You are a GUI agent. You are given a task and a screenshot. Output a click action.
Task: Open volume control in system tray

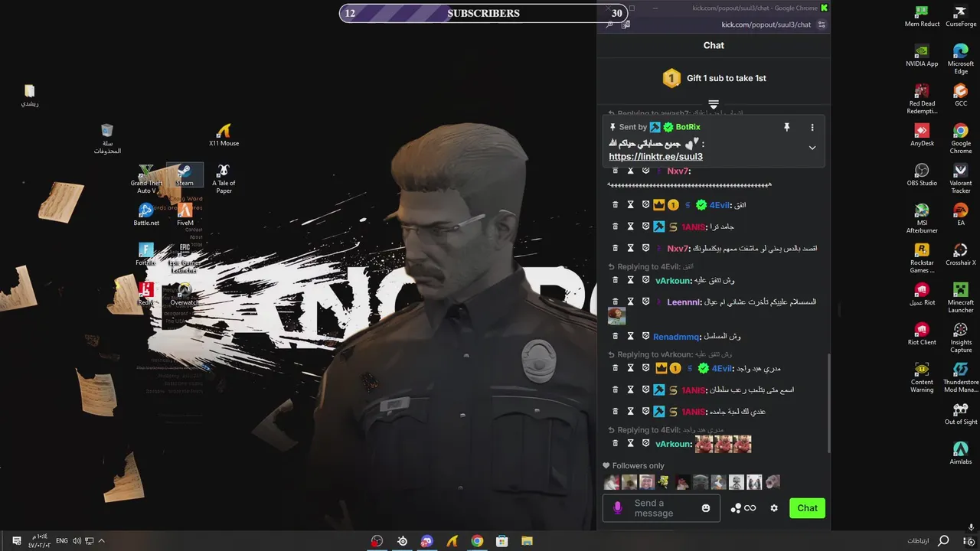(x=77, y=541)
